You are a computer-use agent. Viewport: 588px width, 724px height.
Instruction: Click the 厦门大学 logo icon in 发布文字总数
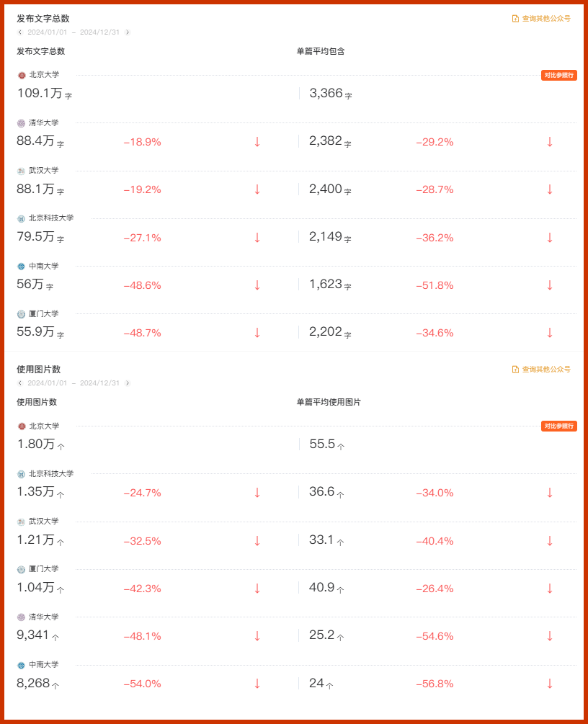(x=21, y=314)
